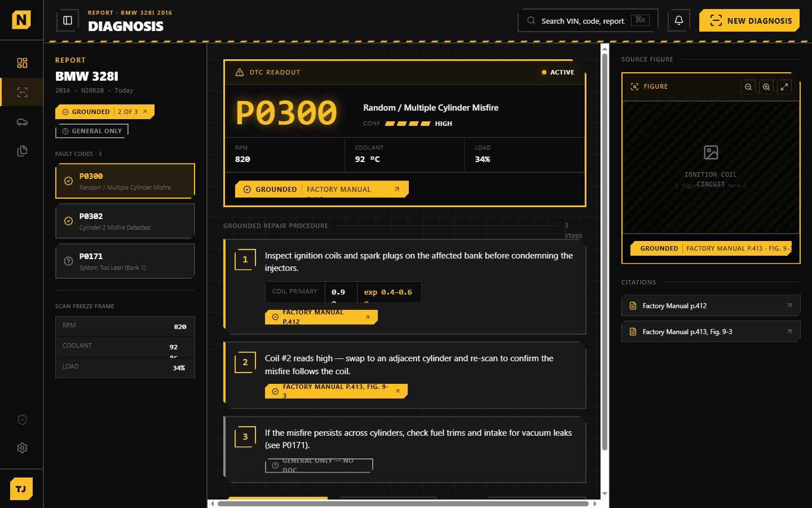This screenshot has width=812, height=508.
Task: Click the arrow icon on Factory Manual p.412 citation
Action: (789, 305)
